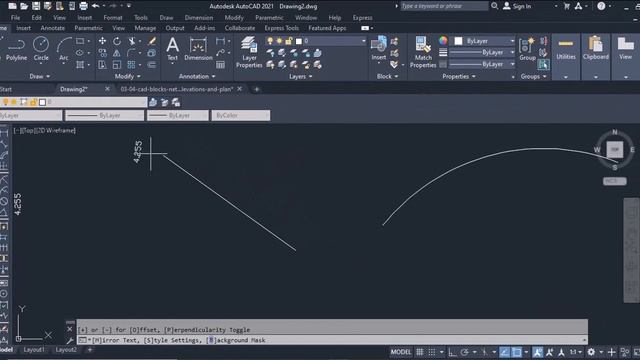640x360 pixels.
Task: Click the Match Properties tool
Action: pyautogui.click(x=423, y=52)
